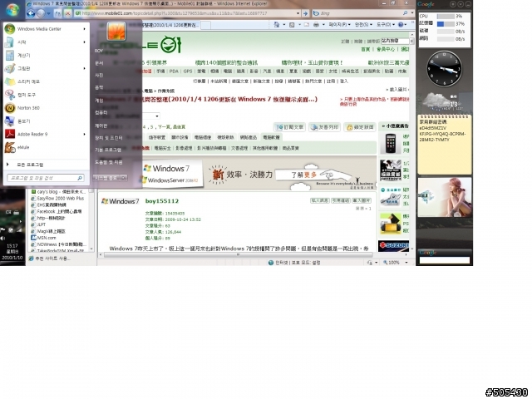Open MSN.com favorite in favorites list
This screenshot has width=532, height=399.
[43, 238]
